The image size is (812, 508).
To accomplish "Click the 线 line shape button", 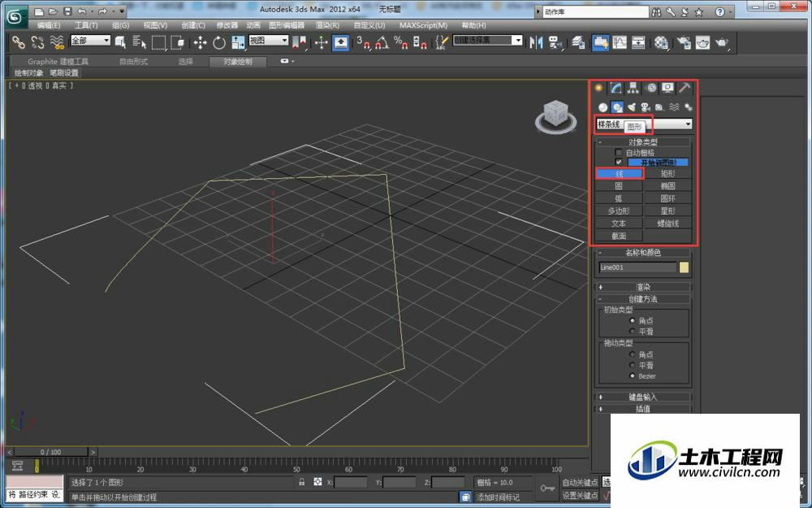I will tap(620, 174).
